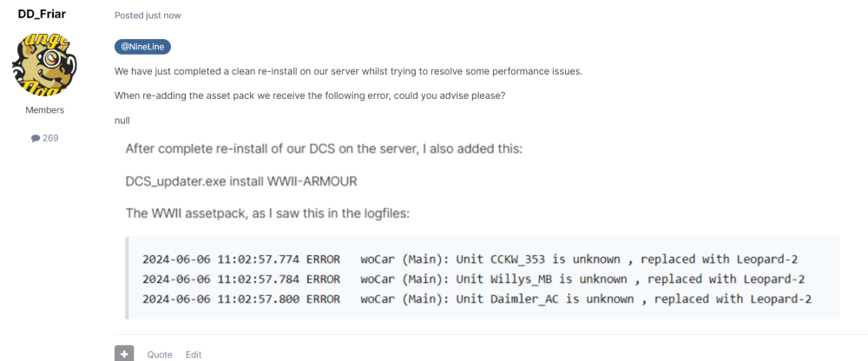
Task: Click Edit to edit the post
Action: [194, 354]
